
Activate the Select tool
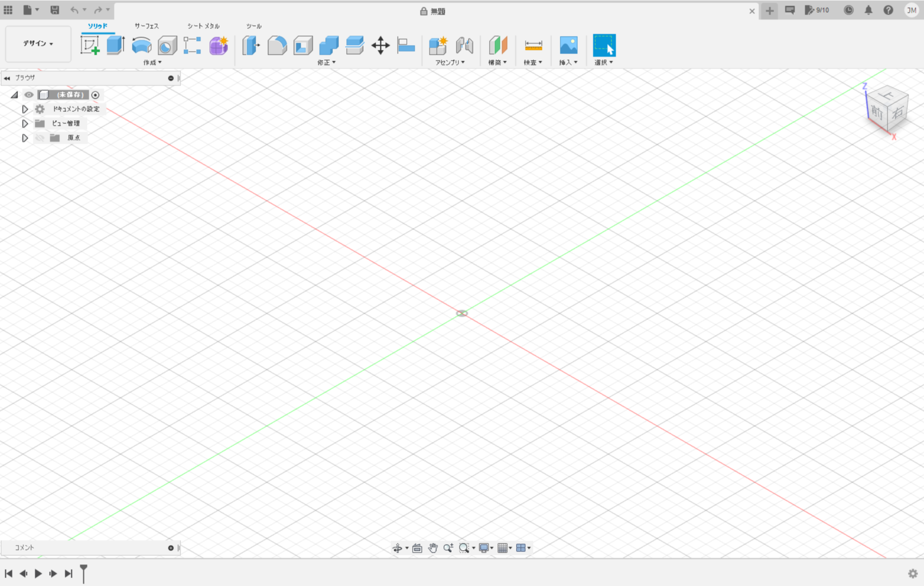[x=604, y=45]
